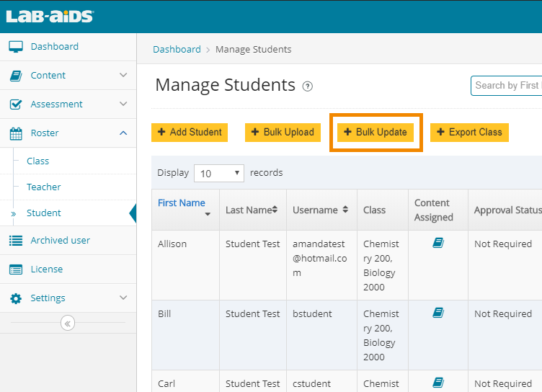
Task: Select Teacher under Roster
Action: coord(44,187)
